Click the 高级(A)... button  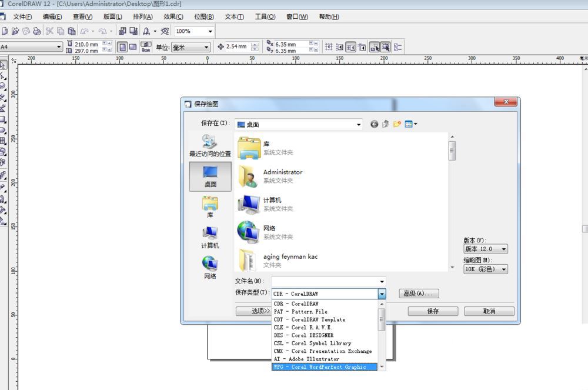click(419, 294)
